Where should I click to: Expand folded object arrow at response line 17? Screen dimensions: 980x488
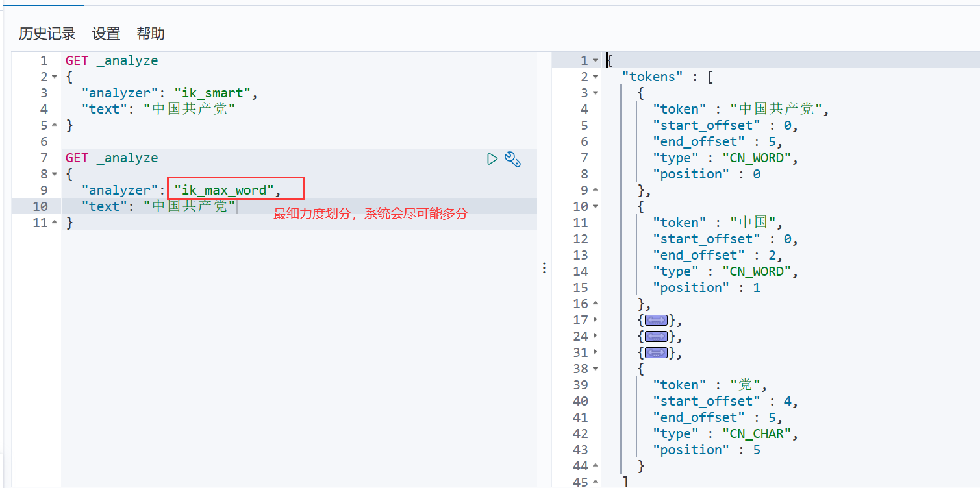pyautogui.click(x=596, y=321)
